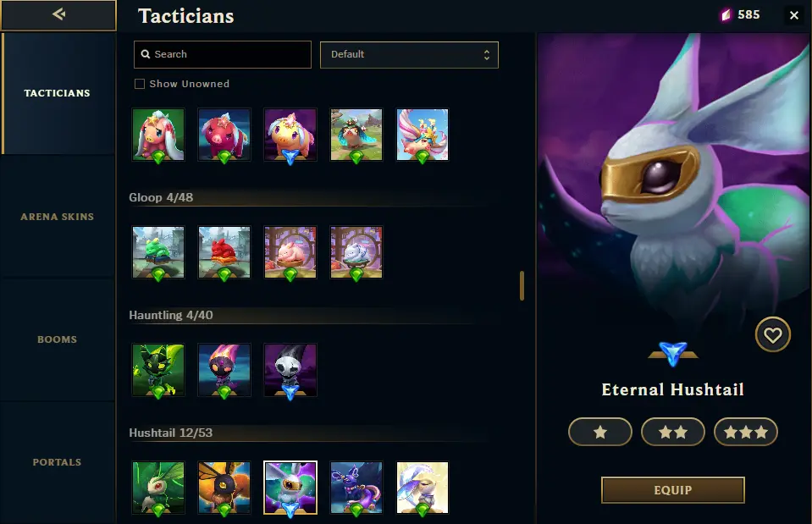Select the two-star tier option
Viewport: 812px width, 524px height.
pyautogui.click(x=672, y=432)
